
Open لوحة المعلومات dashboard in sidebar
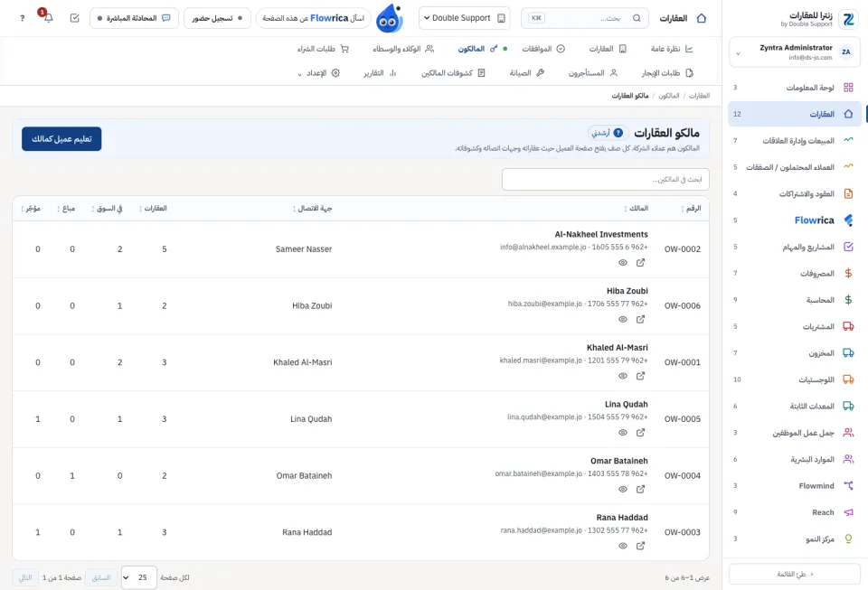[x=795, y=88]
